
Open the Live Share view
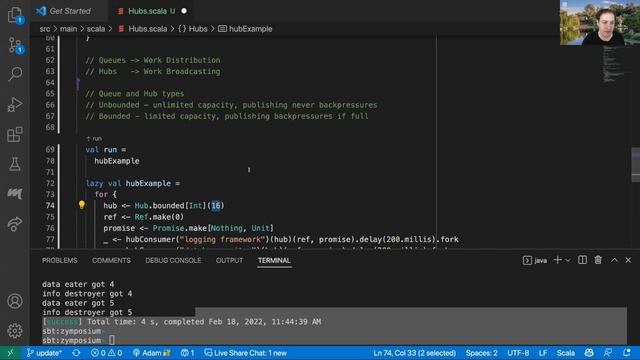tap(15, 223)
